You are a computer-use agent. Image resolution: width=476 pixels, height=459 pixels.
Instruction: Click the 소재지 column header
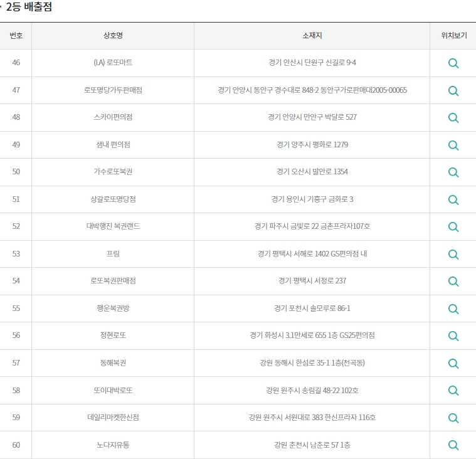coord(312,36)
